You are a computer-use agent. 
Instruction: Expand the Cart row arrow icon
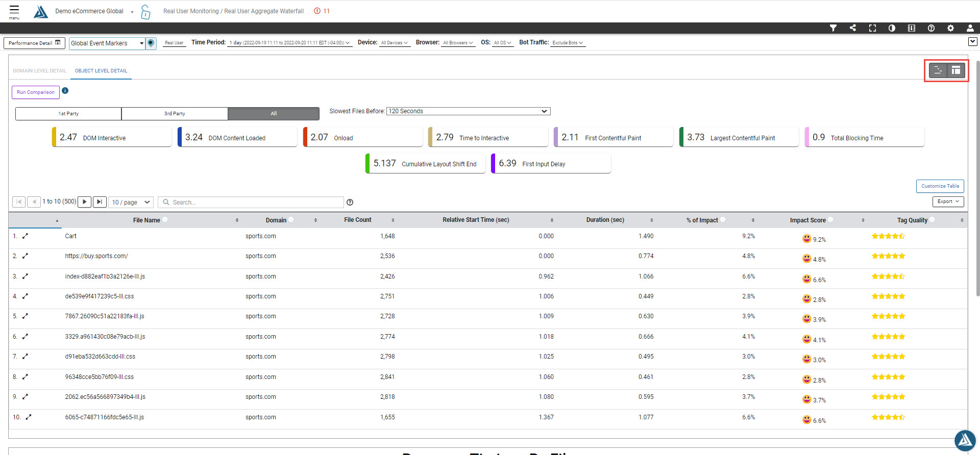click(25, 236)
